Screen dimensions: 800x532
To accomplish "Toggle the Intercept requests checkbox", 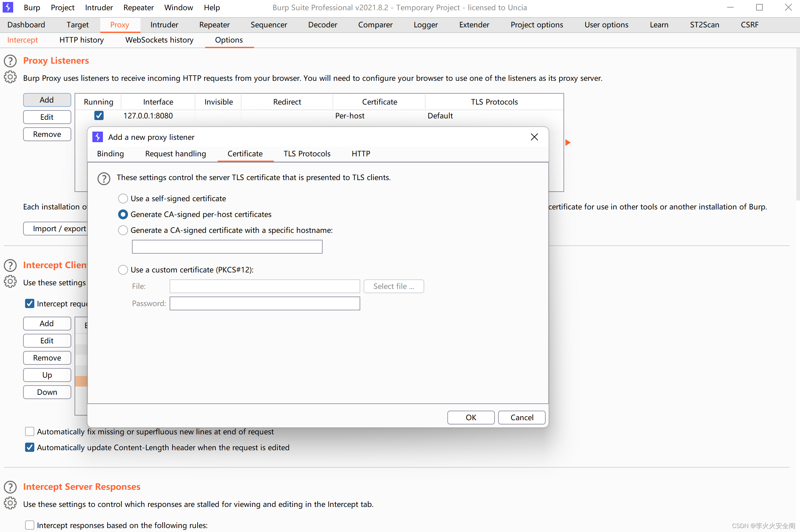I will (29, 304).
